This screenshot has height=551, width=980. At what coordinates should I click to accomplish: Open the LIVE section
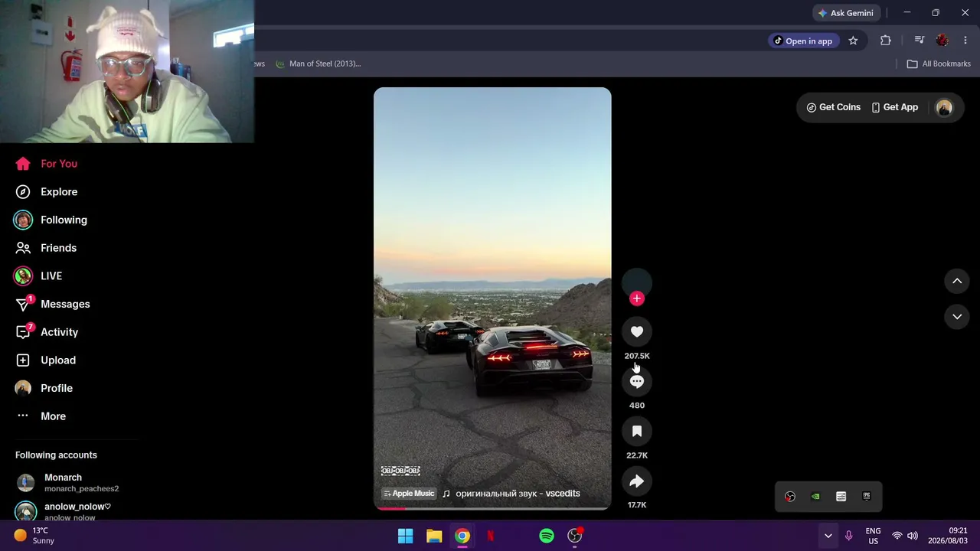pyautogui.click(x=38, y=276)
